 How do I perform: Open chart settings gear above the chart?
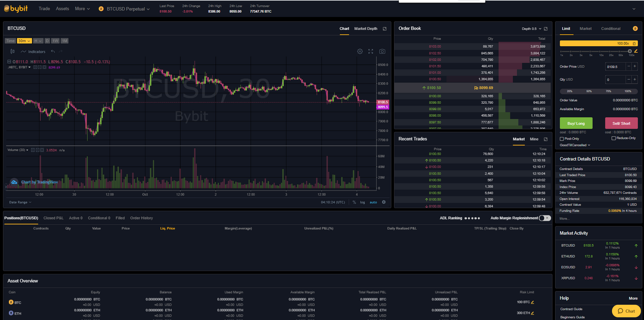[360, 51]
